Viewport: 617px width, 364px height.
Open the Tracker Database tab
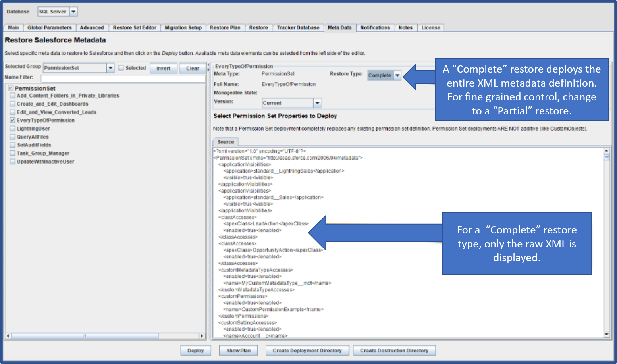pos(298,28)
